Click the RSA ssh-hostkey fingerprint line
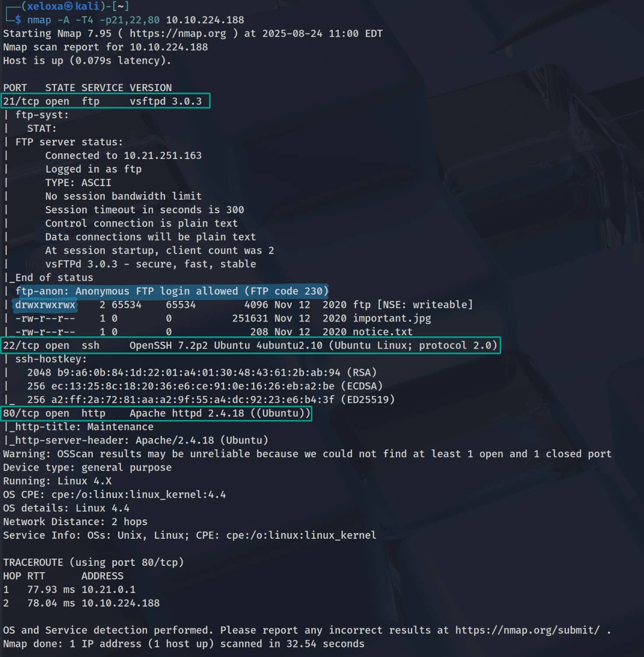644x657 pixels. 202,373
